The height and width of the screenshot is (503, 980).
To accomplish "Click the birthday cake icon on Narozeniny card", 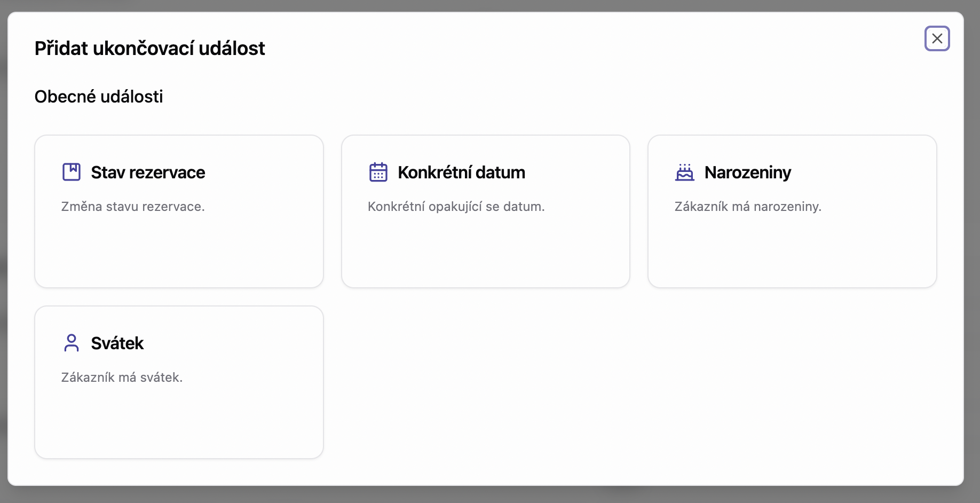I will [x=685, y=172].
